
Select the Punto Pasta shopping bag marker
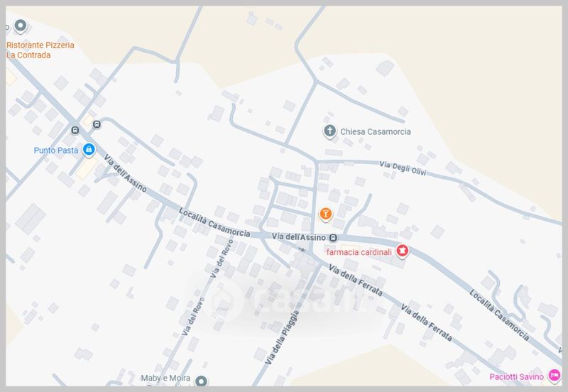pyautogui.click(x=89, y=150)
